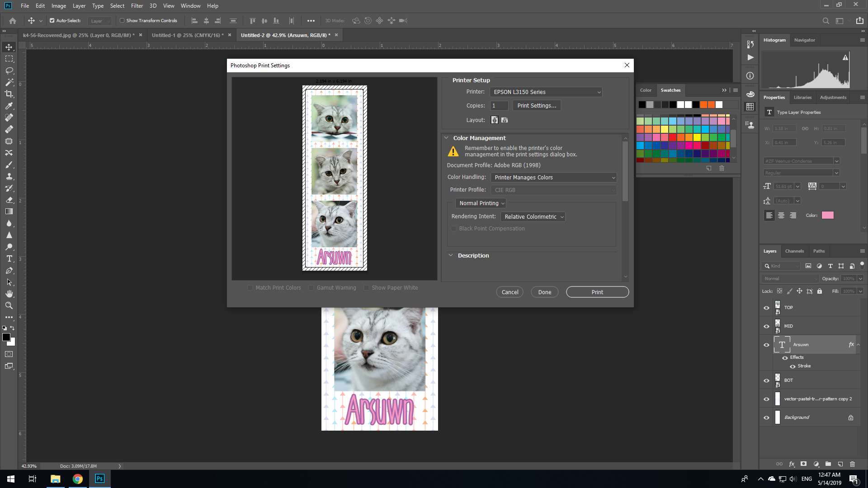868x488 pixels.
Task: Collapse Arsuwn layer effects arrow
Action: [859, 345]
